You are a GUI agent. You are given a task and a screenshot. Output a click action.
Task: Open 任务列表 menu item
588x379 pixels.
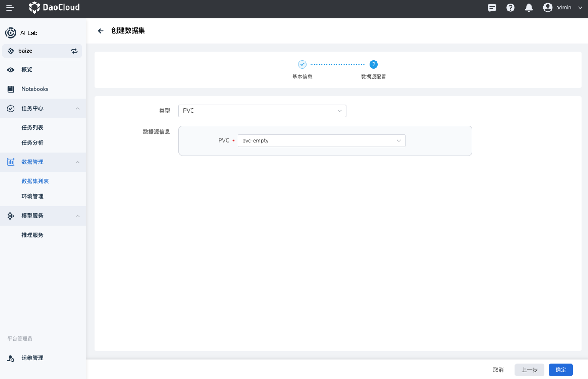click(x=32, y=127)
